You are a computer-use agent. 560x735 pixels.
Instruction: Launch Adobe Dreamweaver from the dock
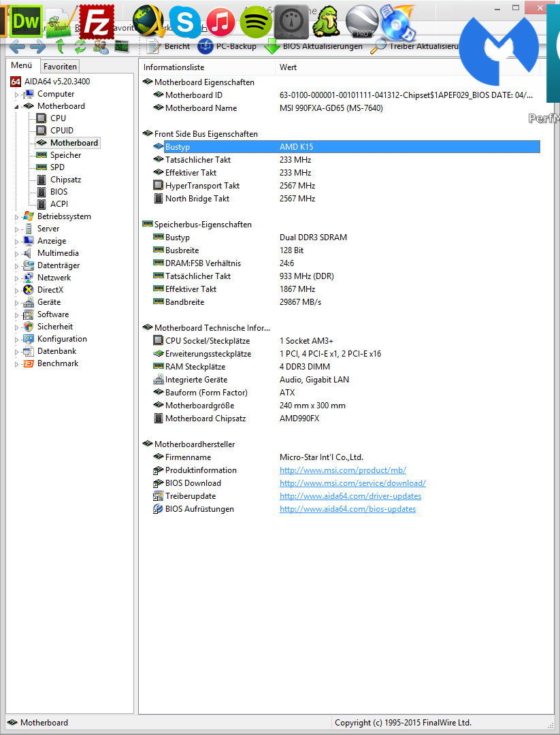click(27, 20)
